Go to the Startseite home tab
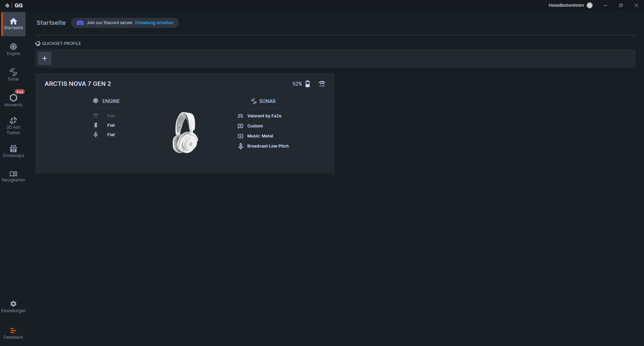644x346 pixels. (x=13, y=24)
